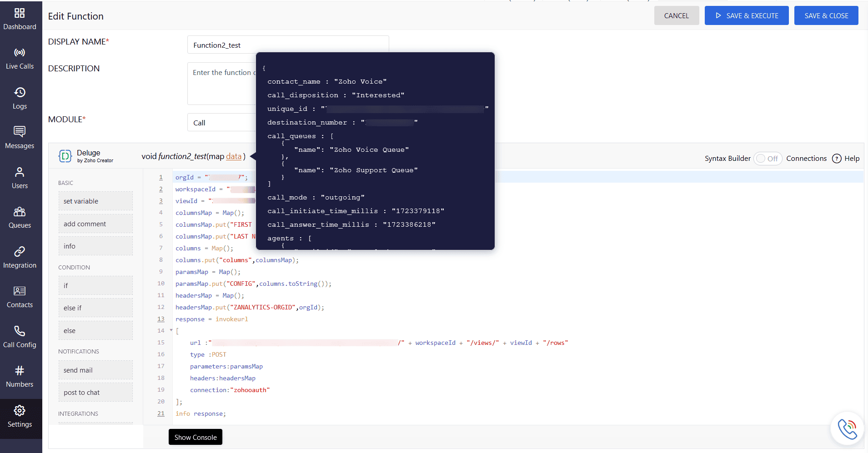
Task: Open the Numbers hash icon
Action: (x=20, y=371)
